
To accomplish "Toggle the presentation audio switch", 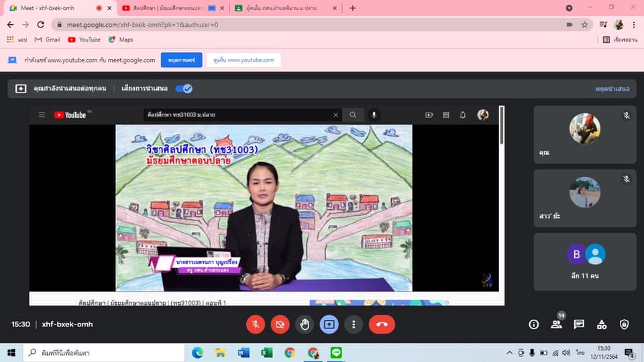I will tap(184, 88).
